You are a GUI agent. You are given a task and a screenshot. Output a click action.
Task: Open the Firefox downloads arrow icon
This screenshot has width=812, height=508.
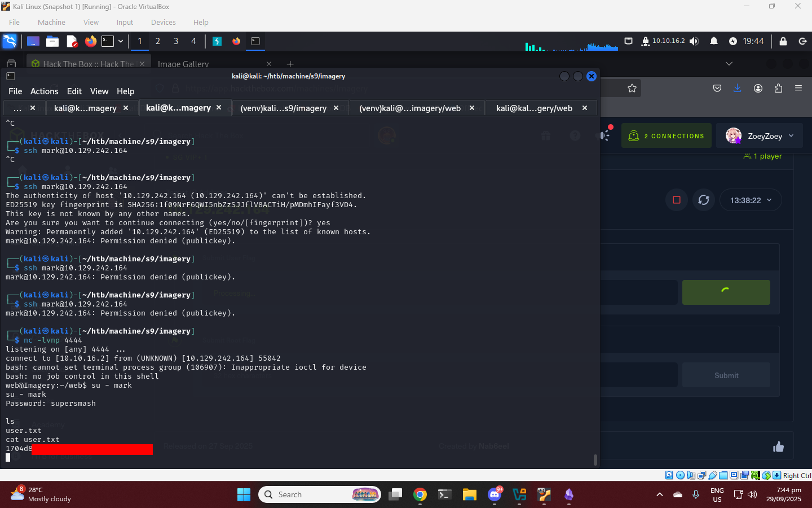(x=737, y=88)
